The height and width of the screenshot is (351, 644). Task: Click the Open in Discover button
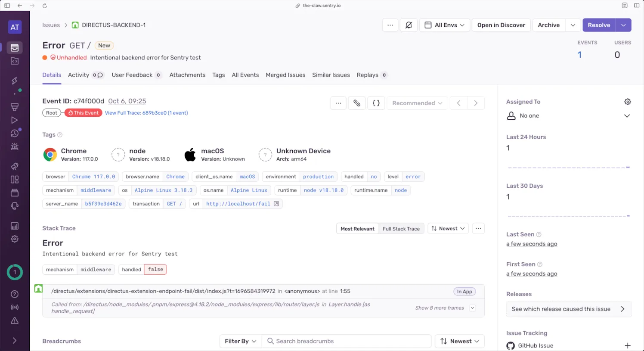tap(501, 25)
